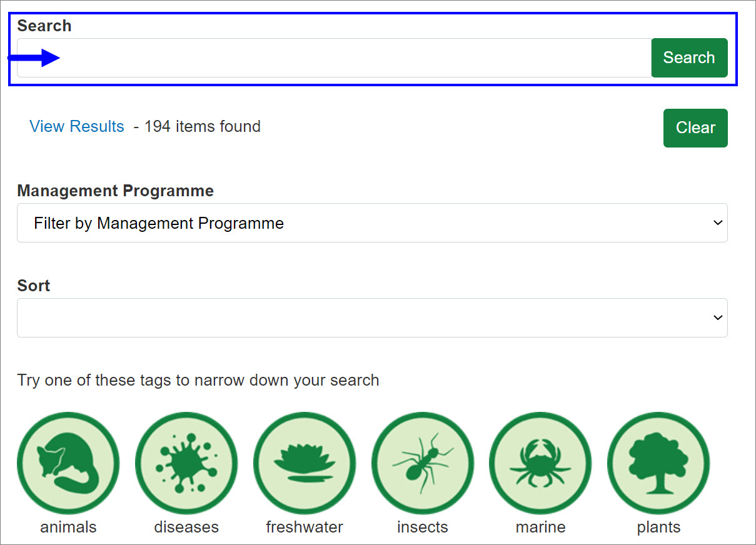Select the diseases splatter tag icon

[186, 463]
